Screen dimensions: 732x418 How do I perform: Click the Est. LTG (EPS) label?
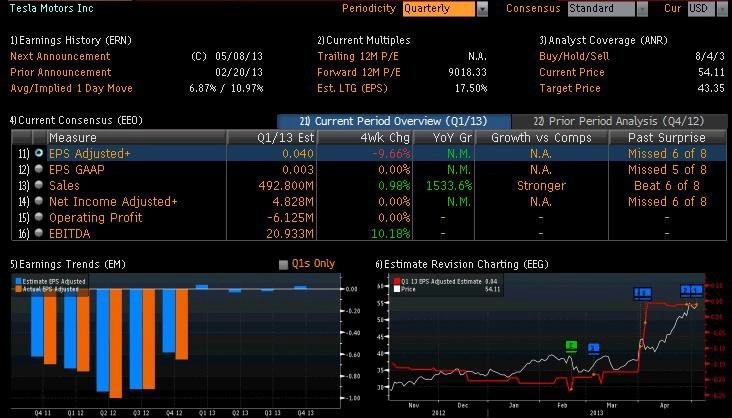pos(352,88)
